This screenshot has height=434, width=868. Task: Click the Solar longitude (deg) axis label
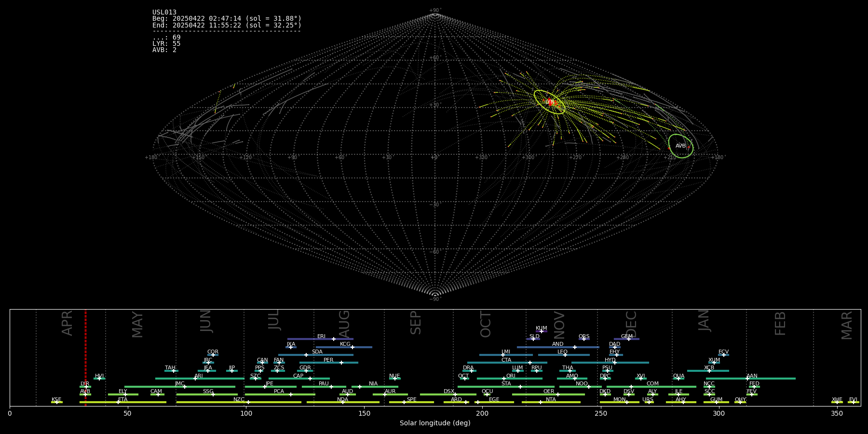pyautogui.click(x=435, y=423)
